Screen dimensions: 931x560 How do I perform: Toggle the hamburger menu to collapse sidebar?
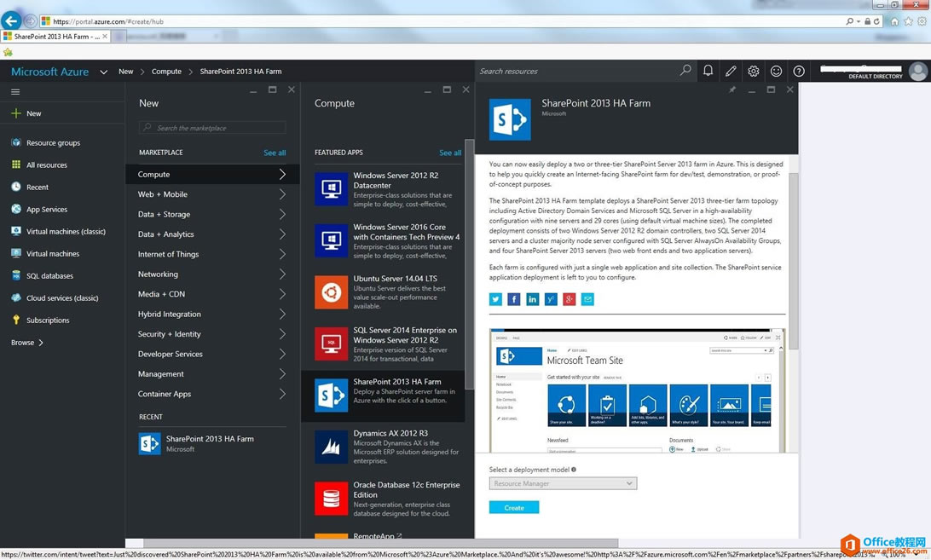click(x=15, y=92)
